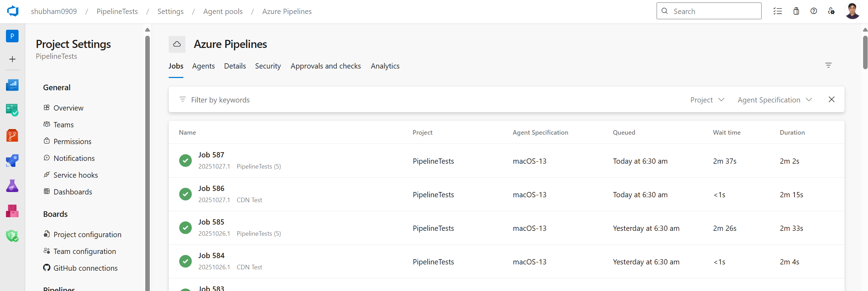Viewport: 868px width, 291px height.
Task: Open the PipelineTests project tile icon
Action: (12, 36)
